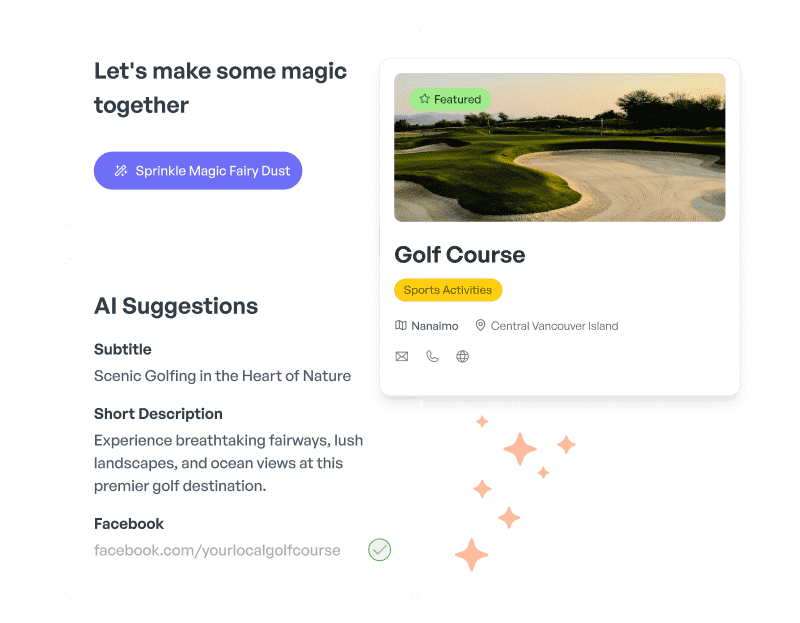The width and height of the screenshot is (800, 623).
Task: Click the Featured star badge
Action: [450, 99]
